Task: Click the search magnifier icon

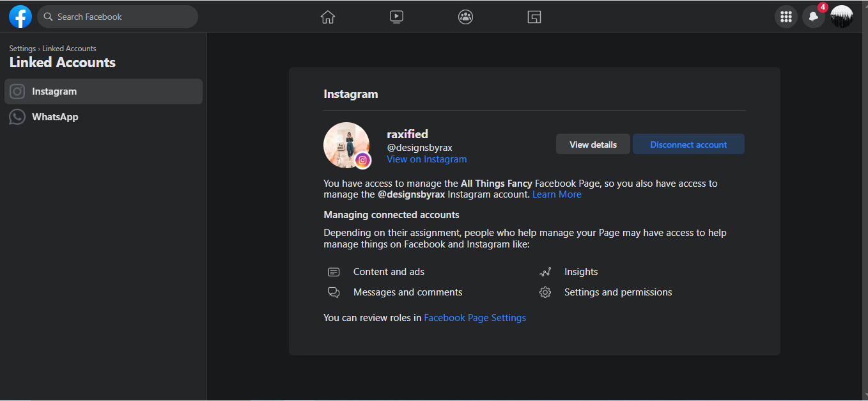Action: pyautogui.click(x=49, y=17)
